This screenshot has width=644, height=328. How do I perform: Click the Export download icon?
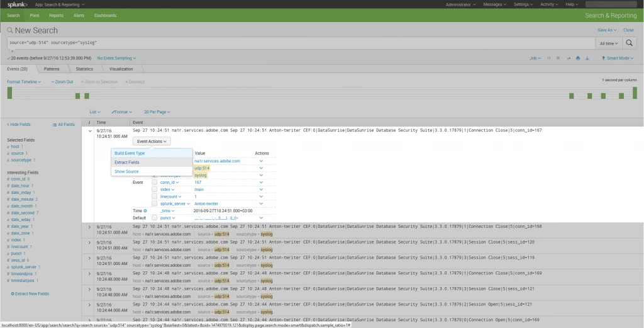[587, 58]
